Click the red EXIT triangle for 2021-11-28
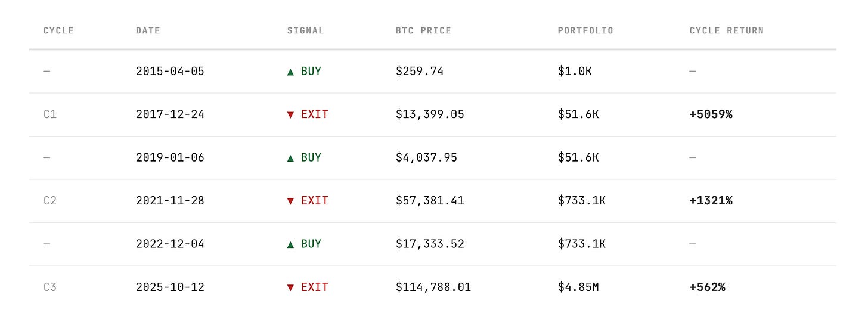 pyautogui.click(x=290, y=201)
